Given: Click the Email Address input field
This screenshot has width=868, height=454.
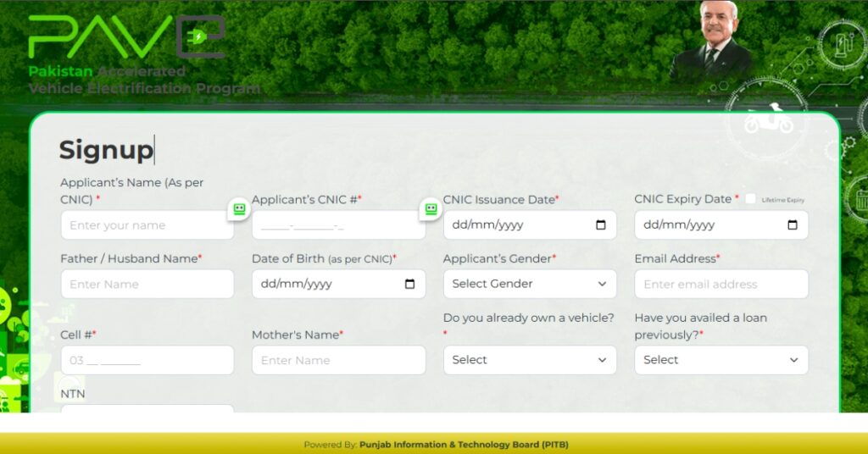Looking at the screenshot, I should point(721,285).
